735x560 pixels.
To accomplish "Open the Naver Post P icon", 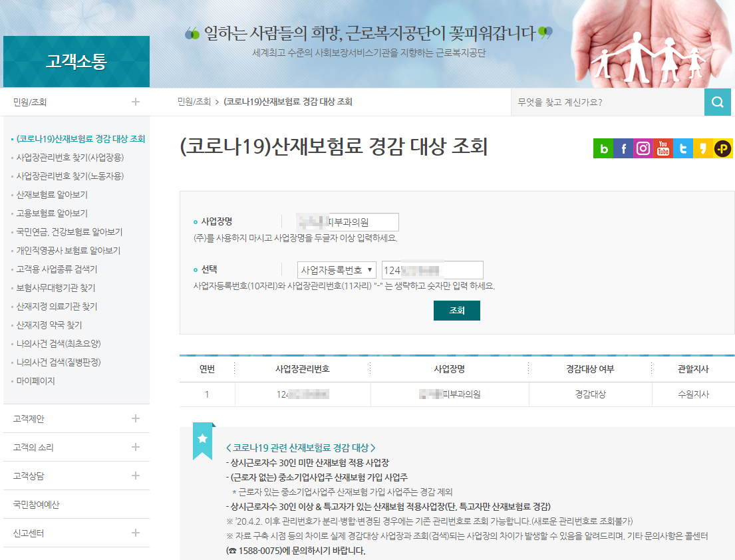I will coord(722,149).
